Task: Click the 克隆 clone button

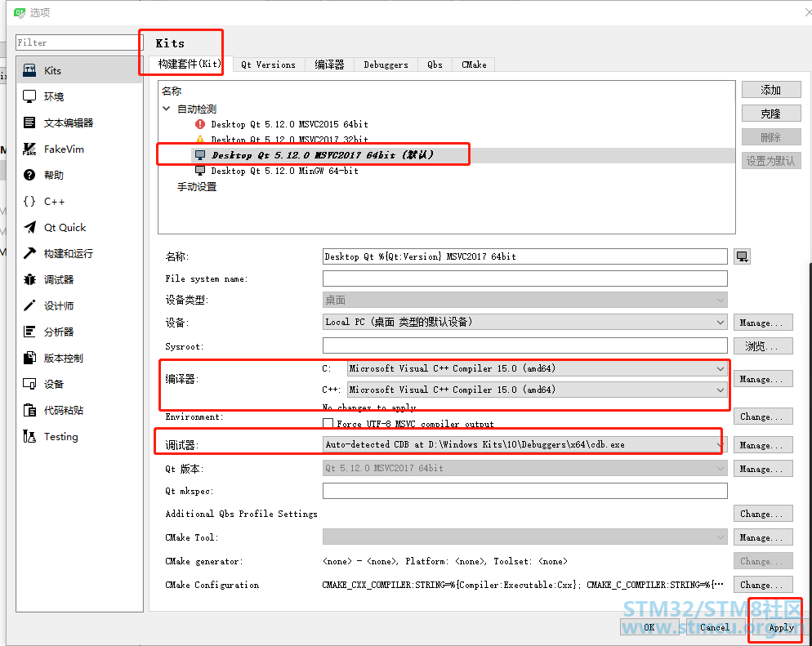Action: [x=770, y=114]
